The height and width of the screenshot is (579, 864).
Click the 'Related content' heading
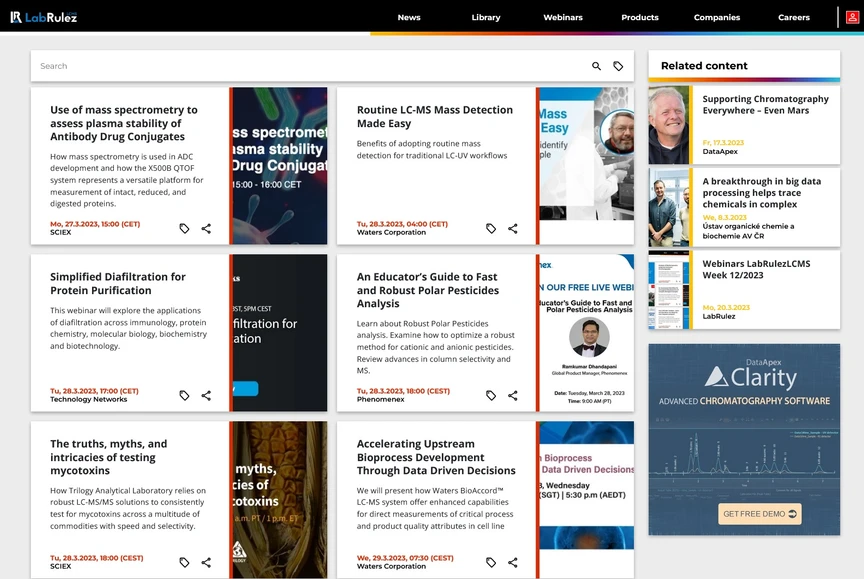704,66
